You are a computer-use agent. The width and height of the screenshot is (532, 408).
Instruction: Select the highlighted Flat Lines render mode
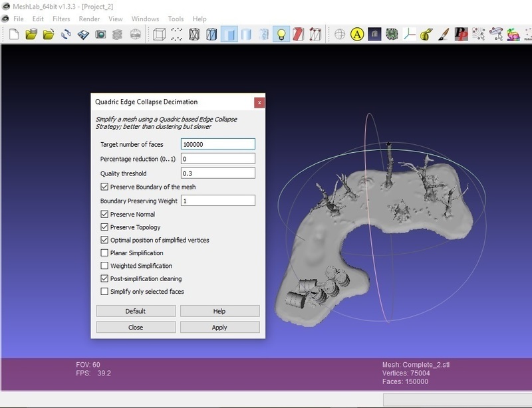[229, 35]
